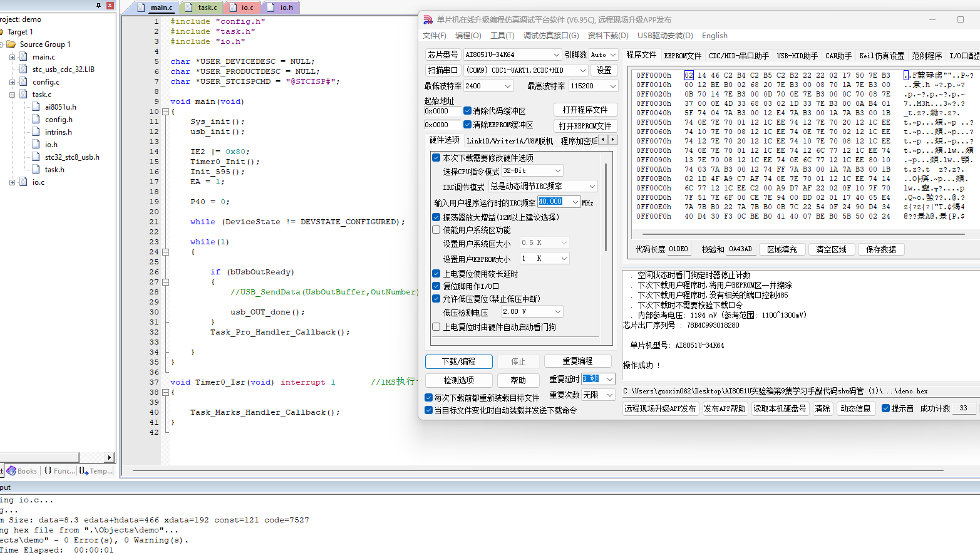Enable 使能用户系统区功能 checkbox
980x555 pixels.
(436, 230)
